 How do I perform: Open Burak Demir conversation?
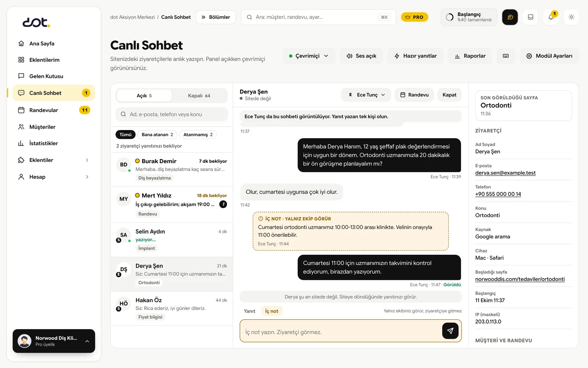click(x=171, y=170)
